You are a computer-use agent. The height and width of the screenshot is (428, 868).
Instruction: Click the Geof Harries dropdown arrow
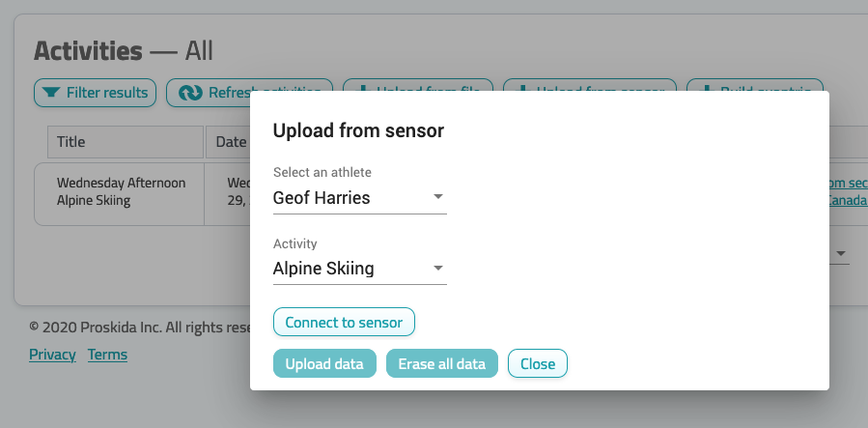click(438, 196)
